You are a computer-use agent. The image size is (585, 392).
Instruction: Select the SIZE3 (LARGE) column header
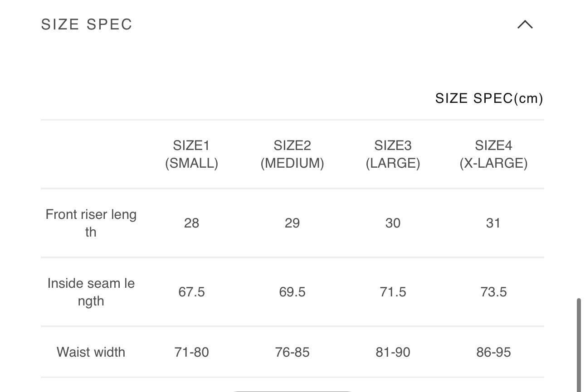pos(393,155)
